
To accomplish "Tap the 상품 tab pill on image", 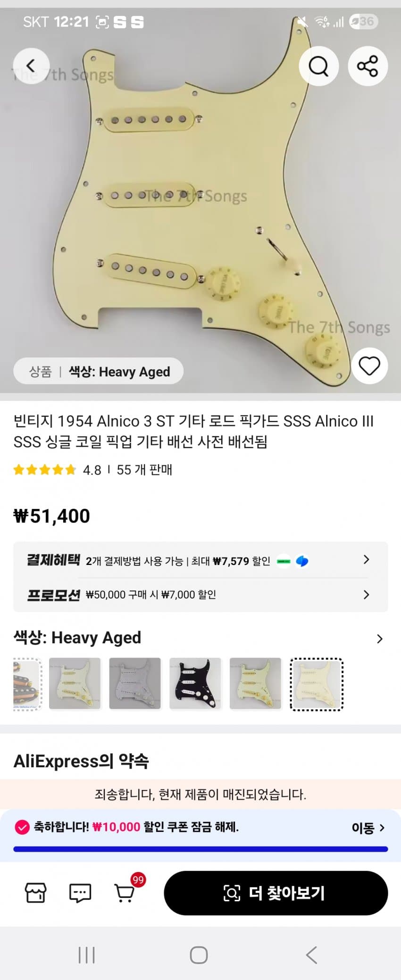I will click(40, 372).
